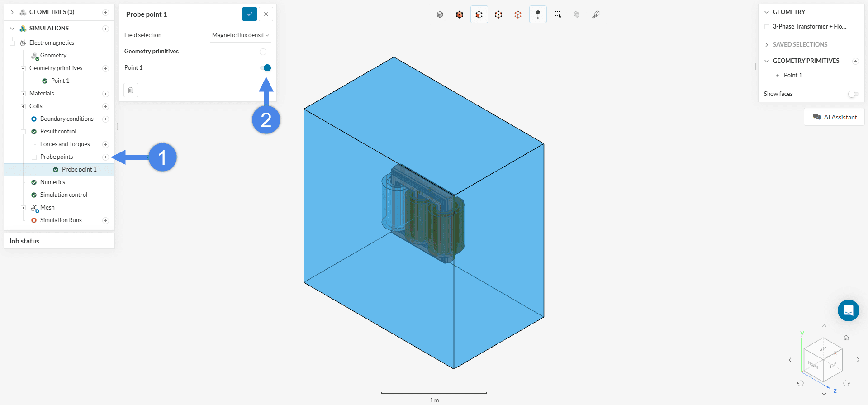This screenshot has width=868, height=405.
Task: Confirm Probe point 1 with checkmark button
Action: coord(249,14)
